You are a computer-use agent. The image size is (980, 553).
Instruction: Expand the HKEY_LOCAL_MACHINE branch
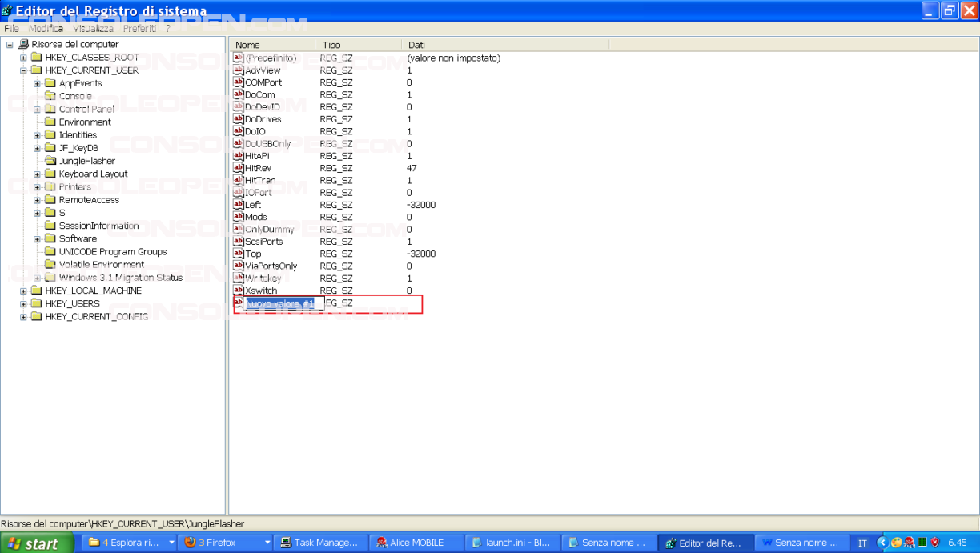(23, 291)
